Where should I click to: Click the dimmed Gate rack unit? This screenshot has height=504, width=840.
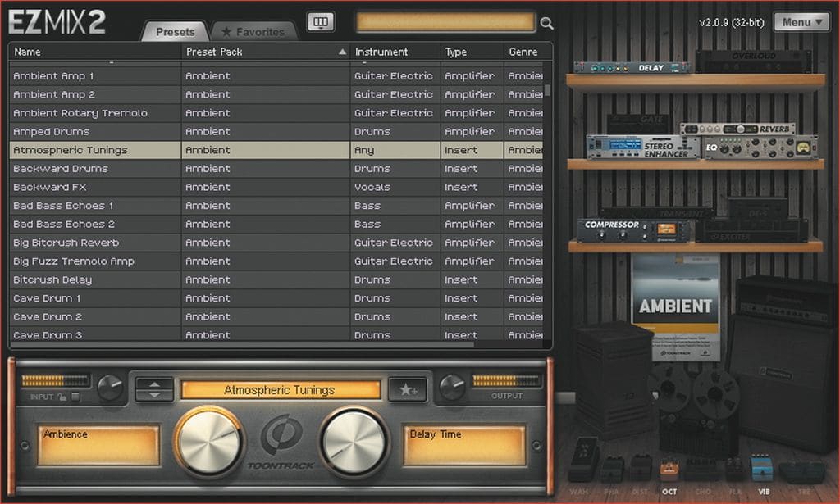641,124
